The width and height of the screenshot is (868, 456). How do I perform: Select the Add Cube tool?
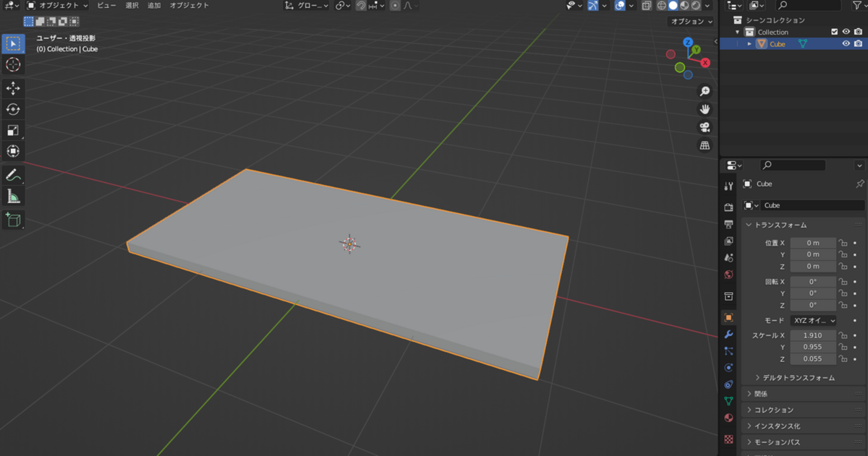pos(13,220)
